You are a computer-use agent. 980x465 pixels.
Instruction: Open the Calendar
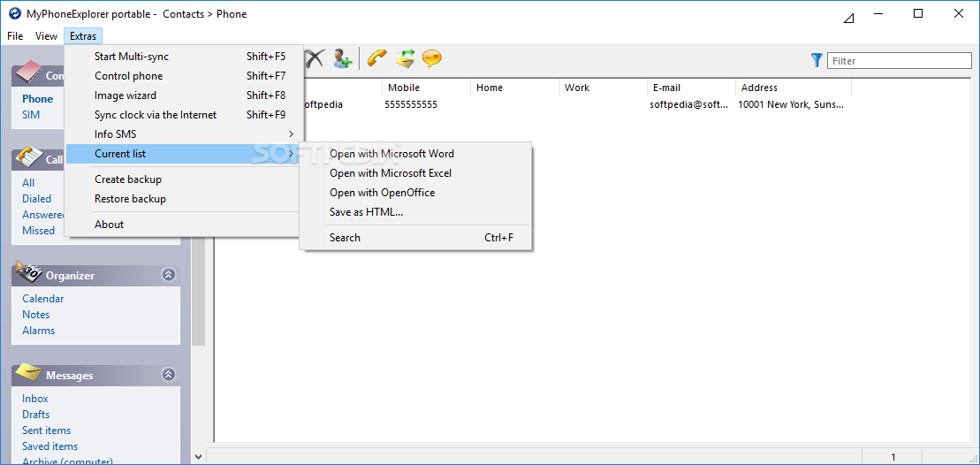point(43,298)
